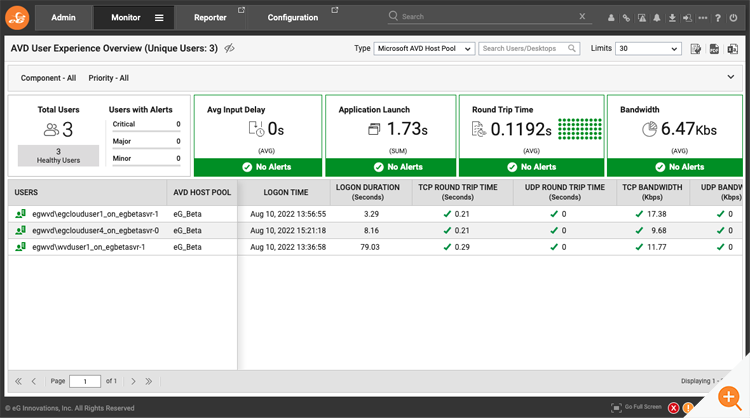Open the help question mark icon
The image size is (750, 418).
click(718, 18)
